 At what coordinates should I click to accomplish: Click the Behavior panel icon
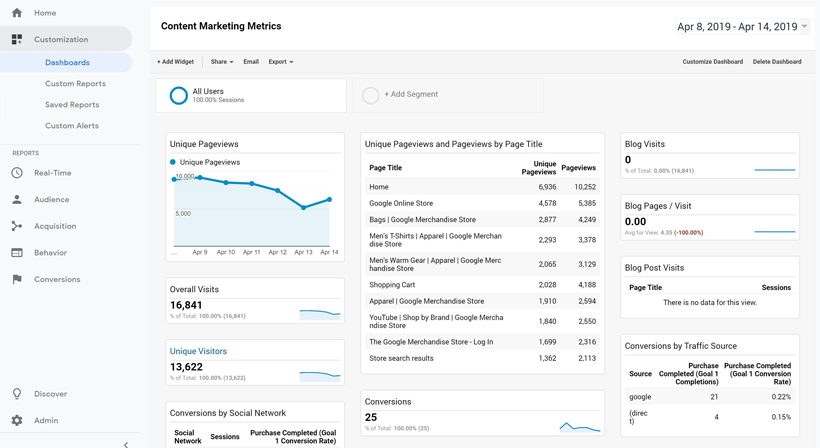pyautogui.click(x=17, y=252)
